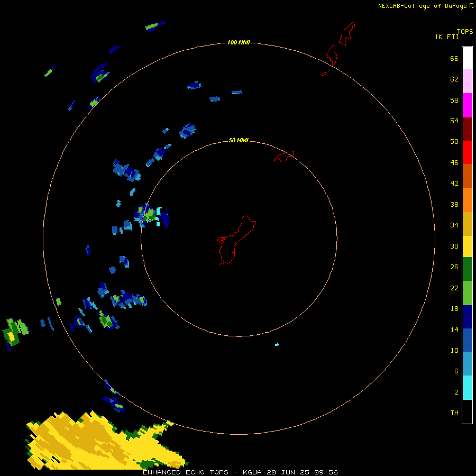Pick the cyan 10 kft legend swatch
The width and height of the screenshot is (476, 476).
[467, 388]
